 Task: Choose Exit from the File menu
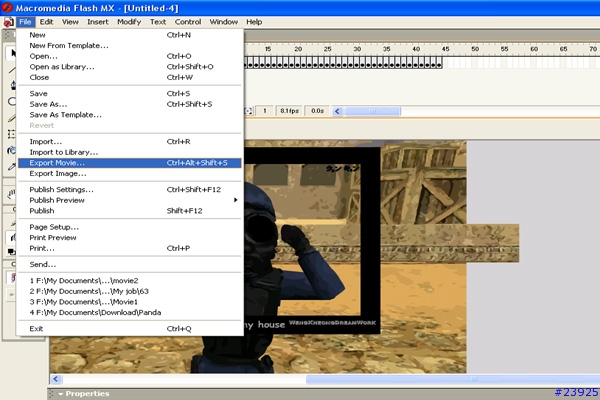130,329
